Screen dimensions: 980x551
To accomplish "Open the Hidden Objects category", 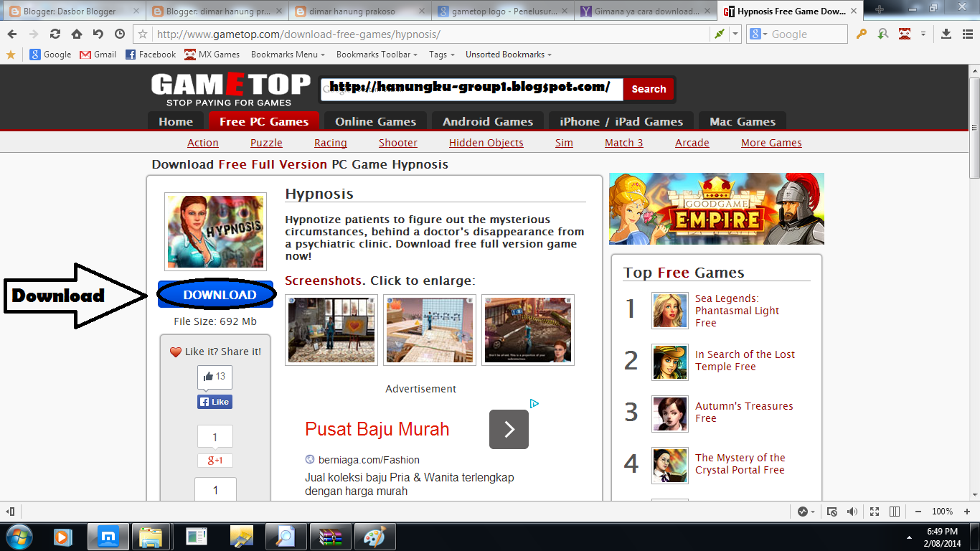I will (x=486, y=143).
